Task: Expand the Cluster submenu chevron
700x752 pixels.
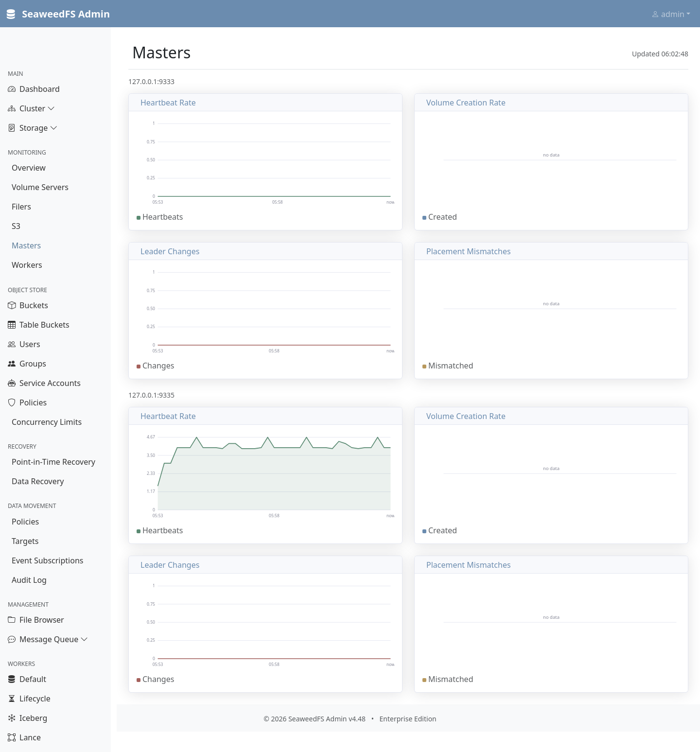Action: (51, 108)
